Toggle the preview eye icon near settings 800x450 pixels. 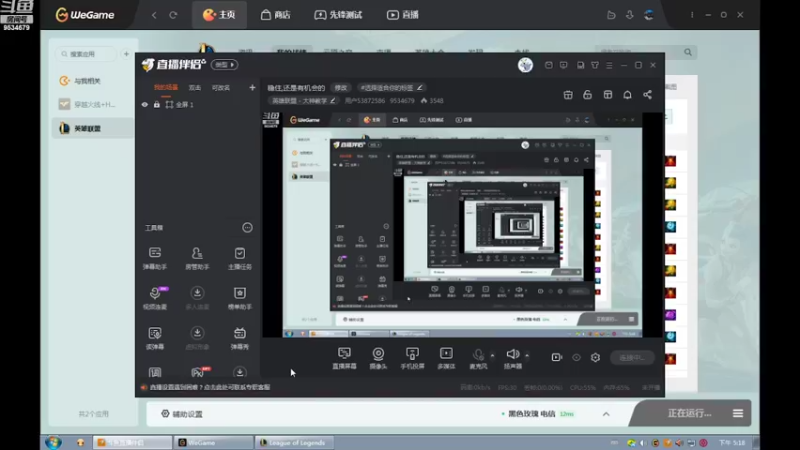pyautogui.click(x=576, y=358)
